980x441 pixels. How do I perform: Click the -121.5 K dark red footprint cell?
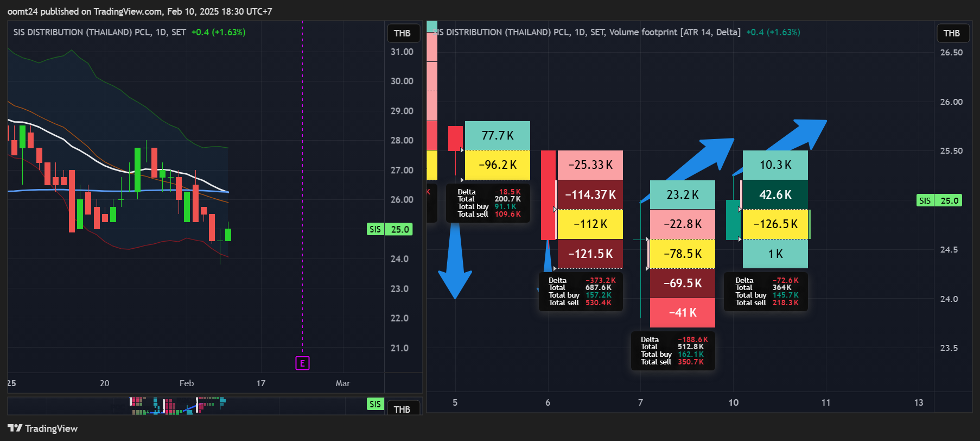coord(590,254)
